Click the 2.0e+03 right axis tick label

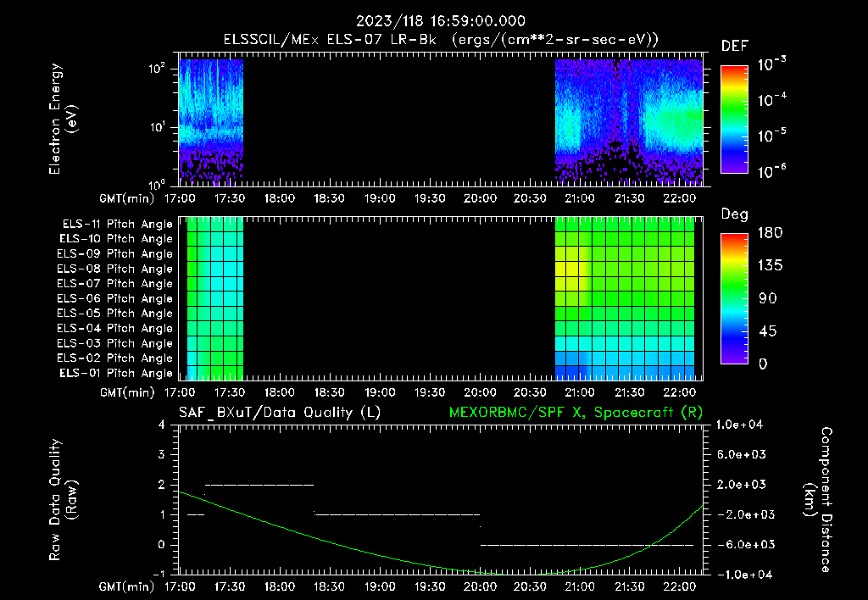coord(741,485)
